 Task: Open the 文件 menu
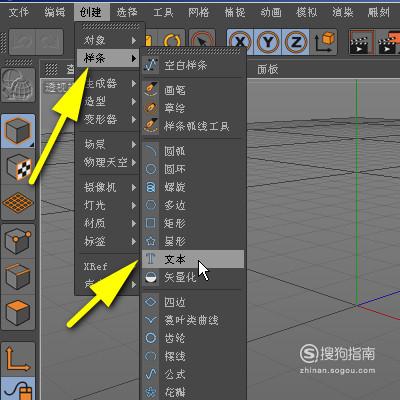coord(19,13)
